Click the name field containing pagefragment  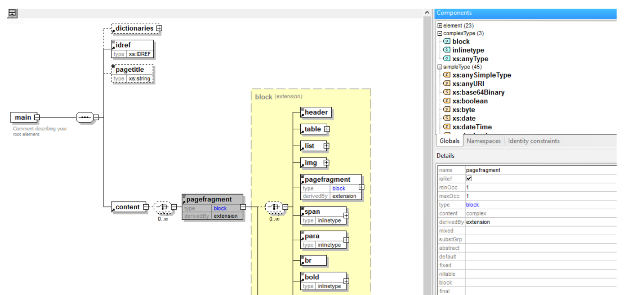pyautogui.click(x=483, y=170)
